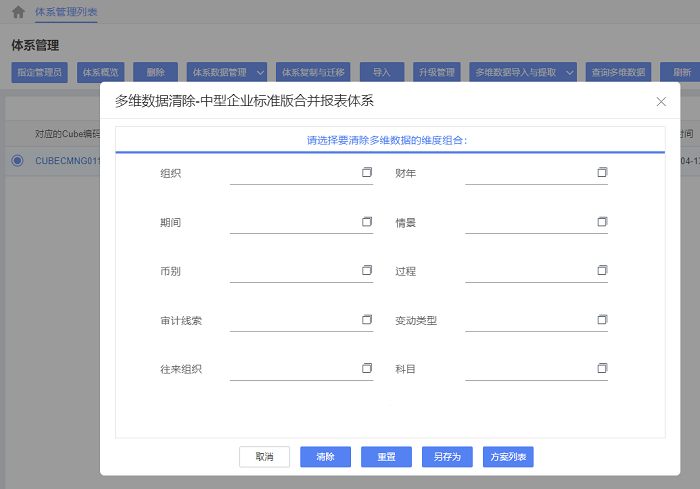Image resolution: width=700 pixels, height=489 pixels.
Task: Switch to the 体系管理列表 tab
Action: (x=66, y=12)
